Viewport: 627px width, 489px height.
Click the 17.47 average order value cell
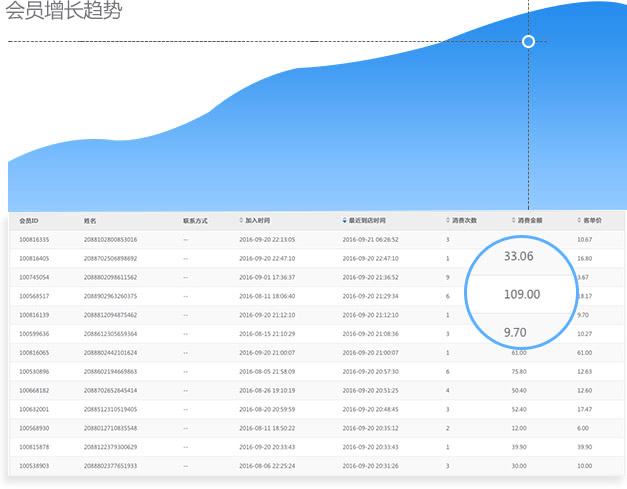(x=585, y=409)
